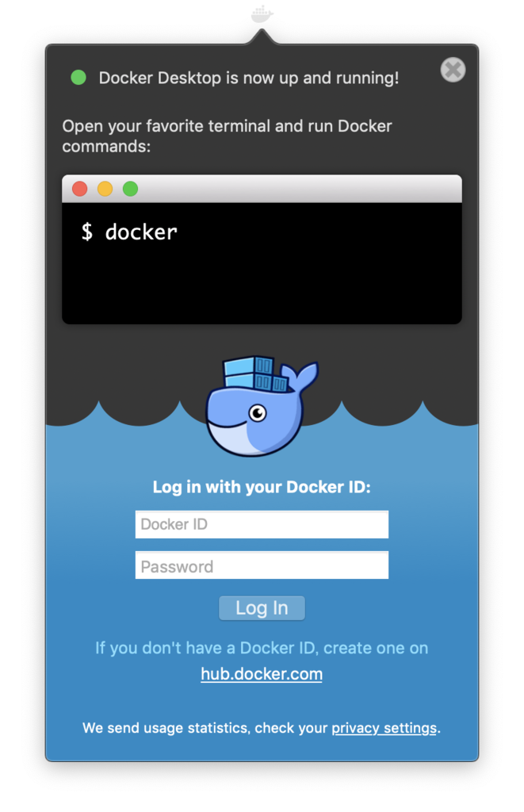Viewport: 524px width, 812px height.
Task: Click the '$ docker' terminal command text
Action: 129,232
